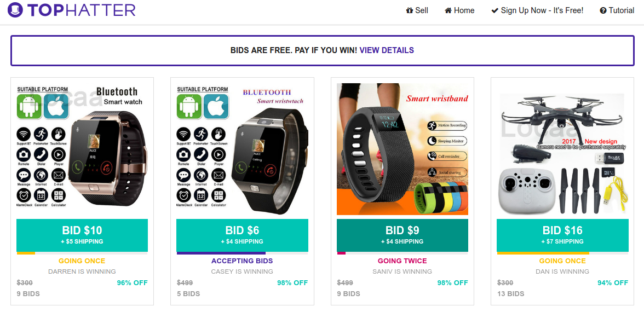Click the question mark icon beside Tutorial
Image resolution: width=644 pixels, height=312 pixels.
603,11
